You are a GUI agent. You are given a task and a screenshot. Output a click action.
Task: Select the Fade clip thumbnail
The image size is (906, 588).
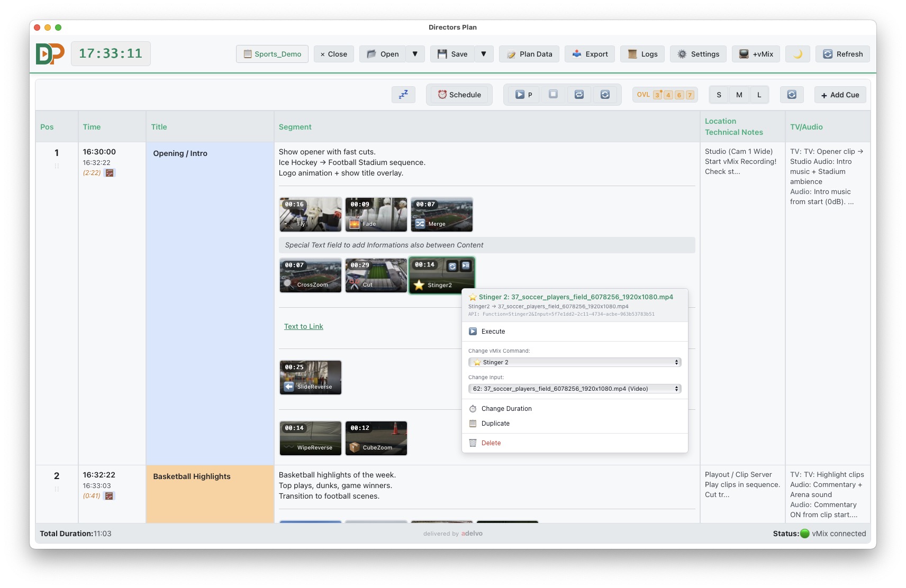tap(376, 215)
